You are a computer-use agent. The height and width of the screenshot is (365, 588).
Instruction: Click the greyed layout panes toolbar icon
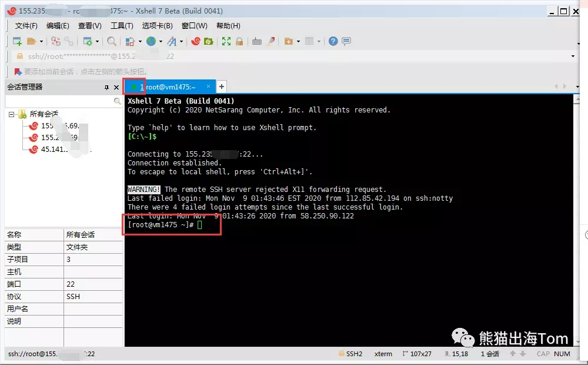pos(309,41)
